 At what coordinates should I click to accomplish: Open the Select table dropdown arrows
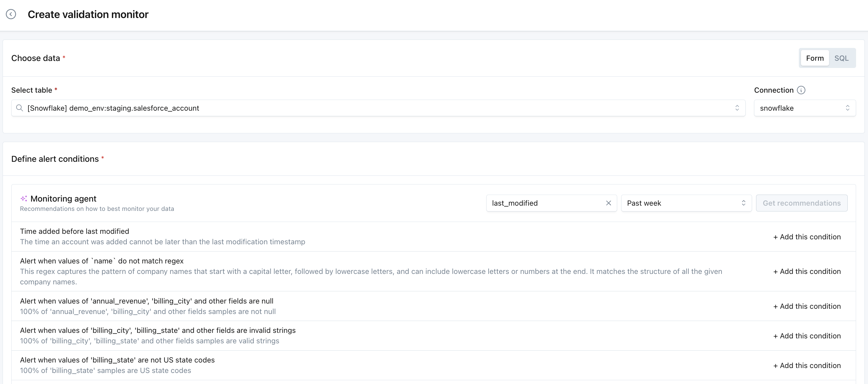coord(737,108)
